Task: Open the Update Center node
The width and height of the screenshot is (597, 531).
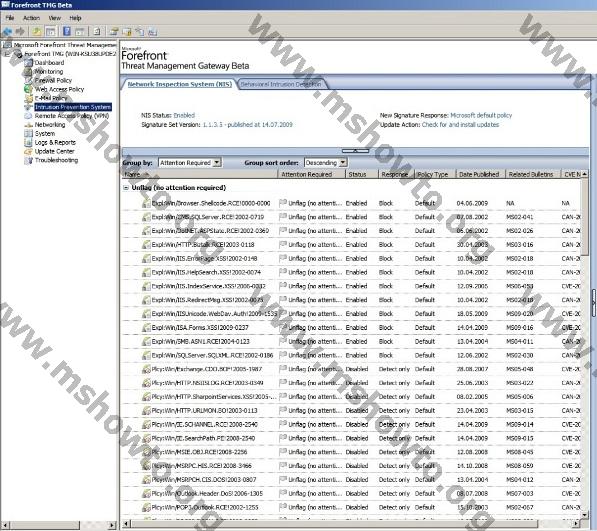Action: 54,151
